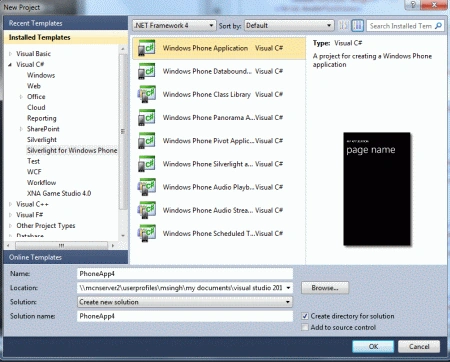Click the template tree horizontal scrollbar
Screen dimensions: 450x362
tap(61, 246)
